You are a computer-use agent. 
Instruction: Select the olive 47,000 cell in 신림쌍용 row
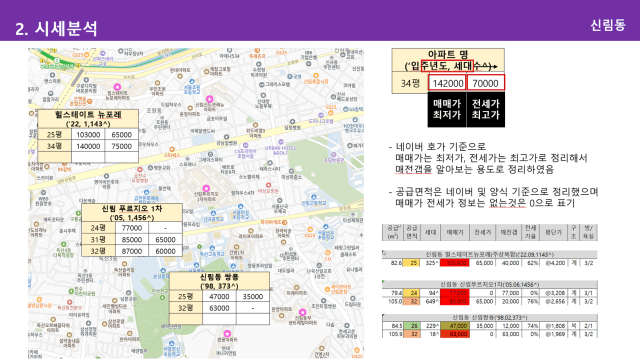[454, 326]
